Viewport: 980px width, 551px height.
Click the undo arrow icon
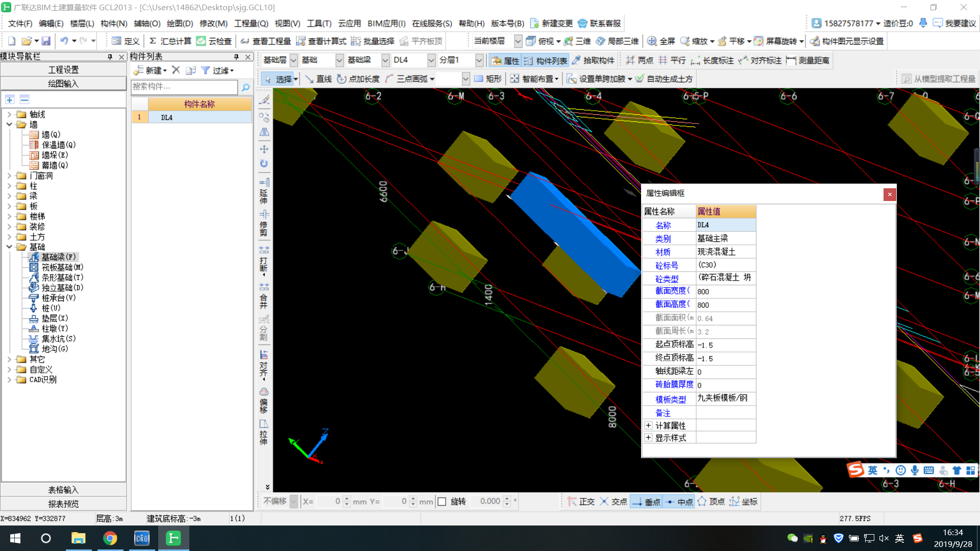64,41
